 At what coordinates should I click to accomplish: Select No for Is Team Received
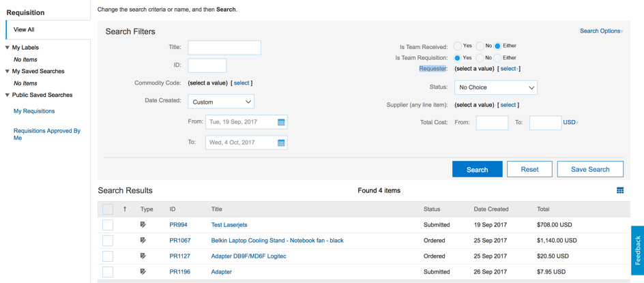click(480, 46)
